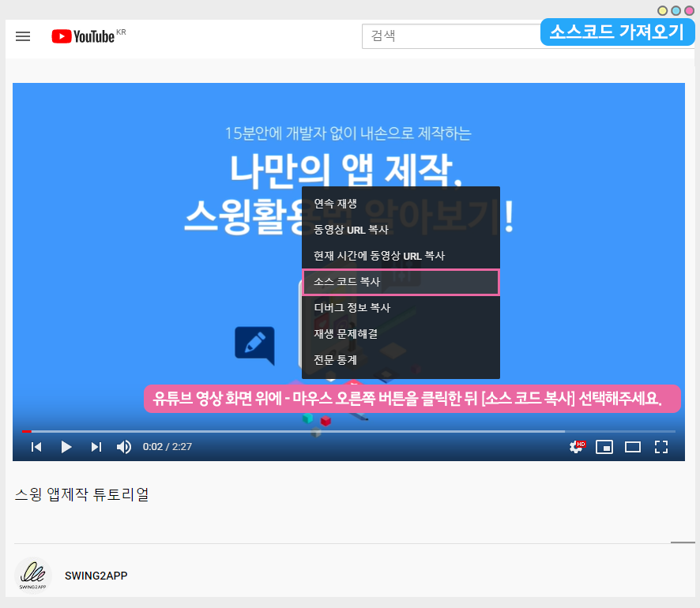This screenshot has height=608, width=700.
Task: Click the 검색 search field
Action: click(x=450, y=36)
